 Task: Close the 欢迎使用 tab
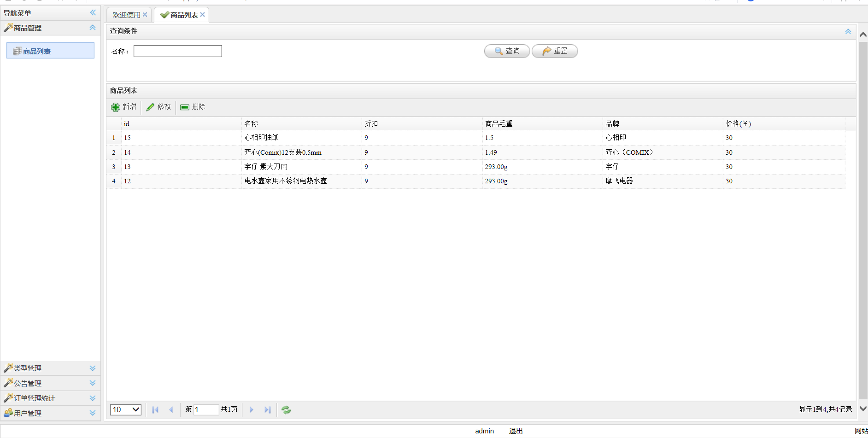145,15
